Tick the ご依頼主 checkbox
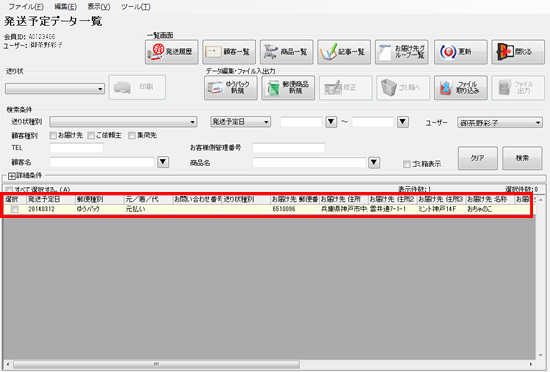550x372 pixels. coord(91,135)
